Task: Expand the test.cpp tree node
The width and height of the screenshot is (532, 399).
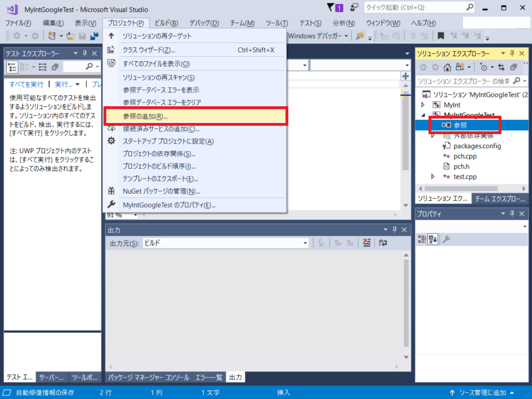Action: tap(432, 176)
